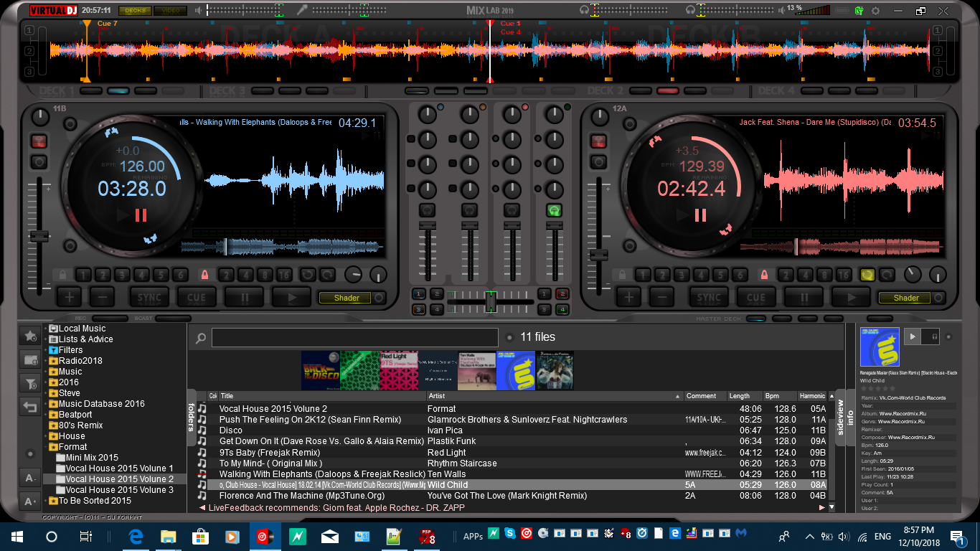Toggle the REC record button

[x=109, y=319]
